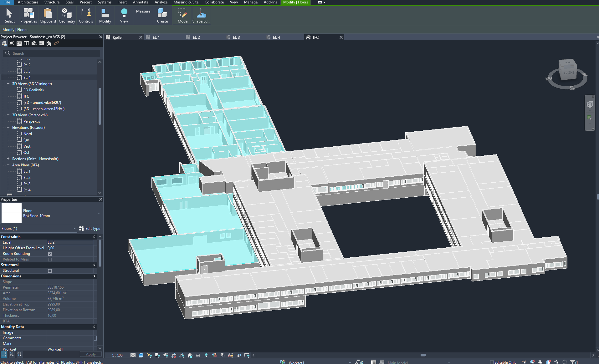The image size is (599, 364).
Task: Toggle Sun Path icon in view bar
Action: pos(149,355)
